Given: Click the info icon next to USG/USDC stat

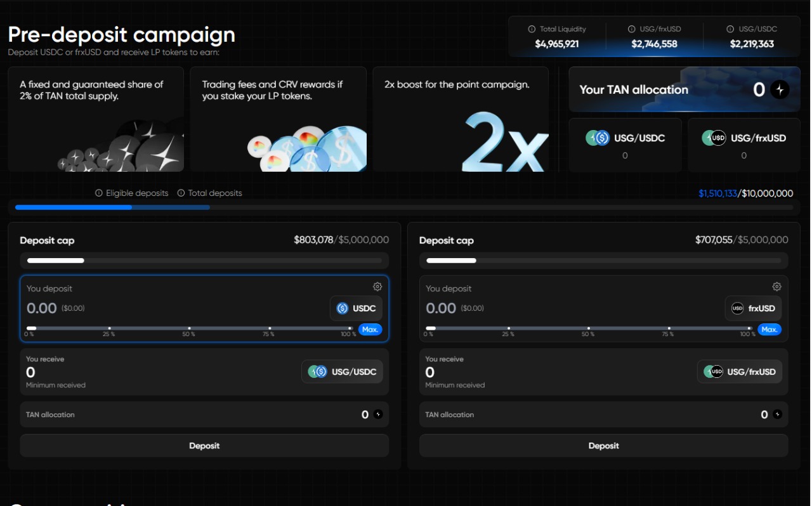Looking at the screenshot, I should click(730, 29).
